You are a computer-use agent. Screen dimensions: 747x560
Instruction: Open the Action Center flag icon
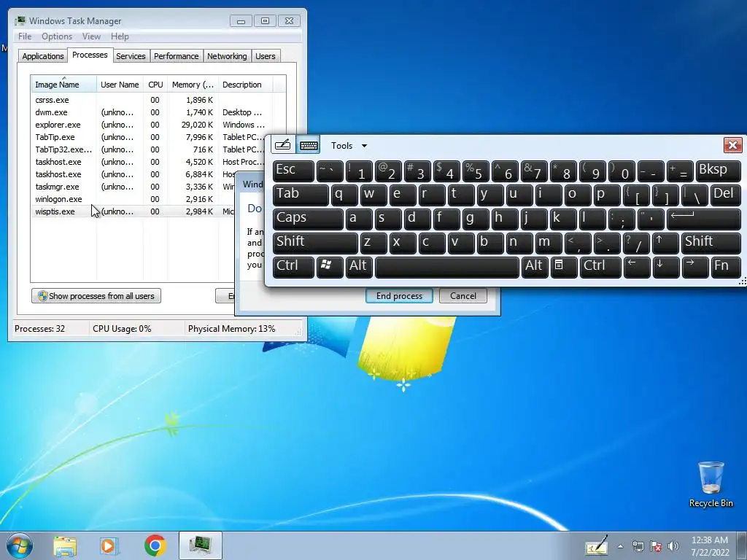click(656, 546)
